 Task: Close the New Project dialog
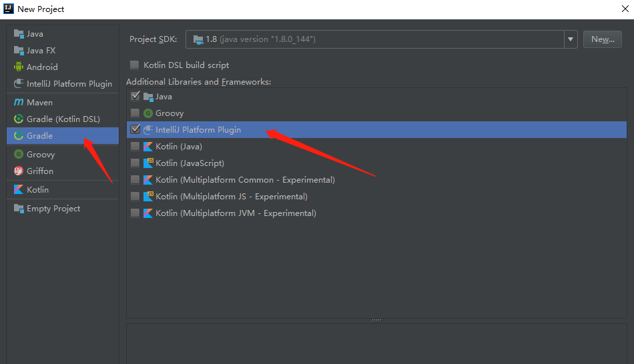625,9
